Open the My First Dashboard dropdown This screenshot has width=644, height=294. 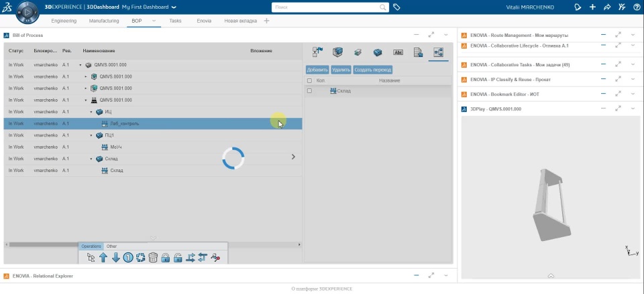174,7
